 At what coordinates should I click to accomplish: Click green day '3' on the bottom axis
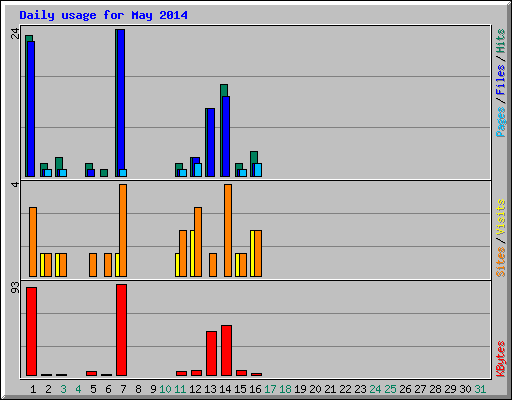[x=63, y=389]
